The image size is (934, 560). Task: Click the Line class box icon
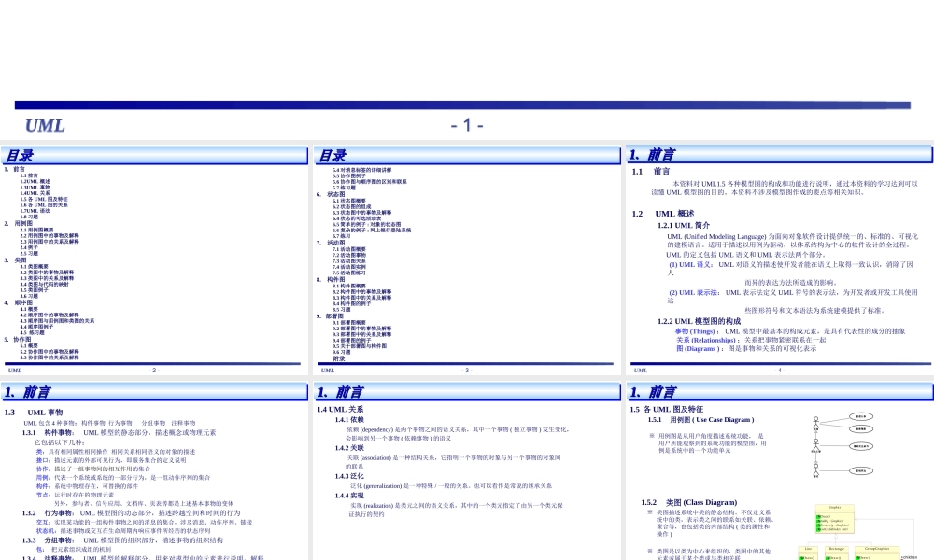click(x=808, y=548)
